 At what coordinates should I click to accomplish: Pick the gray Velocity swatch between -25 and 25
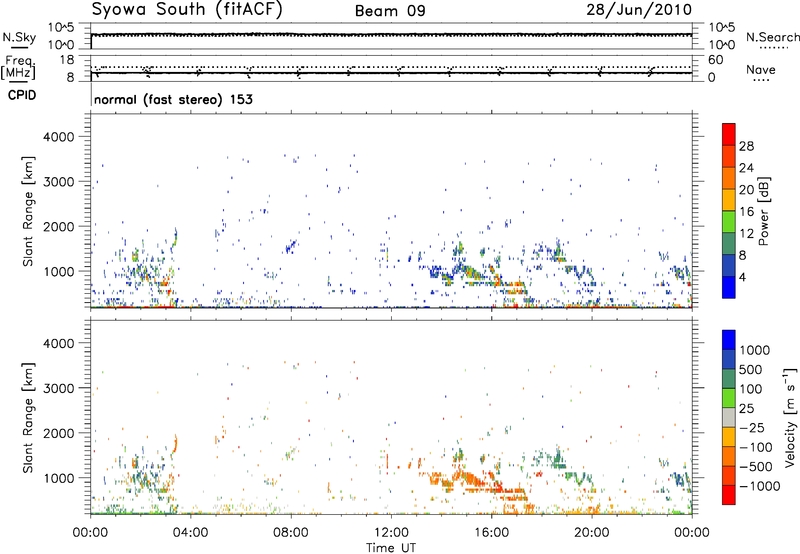pos(729,417)
